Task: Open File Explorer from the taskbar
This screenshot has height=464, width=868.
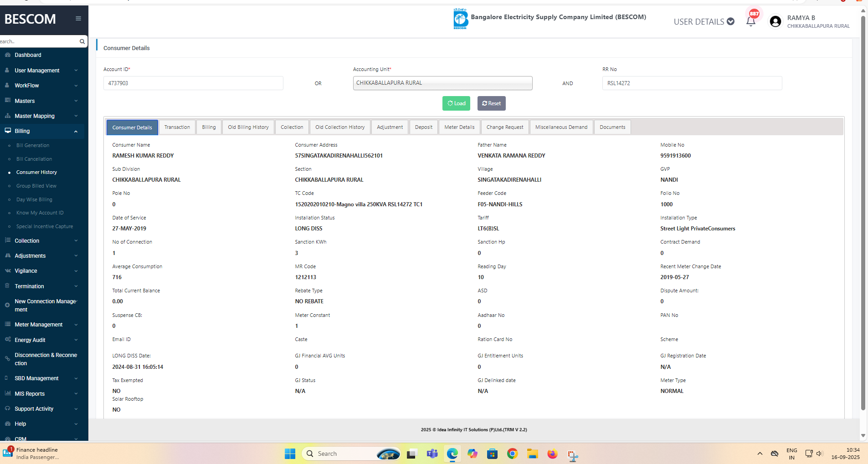Action: coord(533,454)
